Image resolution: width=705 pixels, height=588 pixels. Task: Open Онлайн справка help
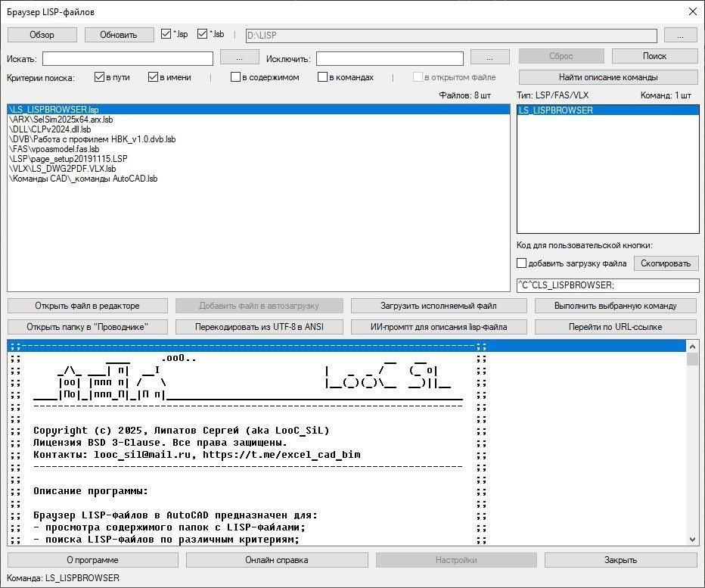[x=276, y=560]
